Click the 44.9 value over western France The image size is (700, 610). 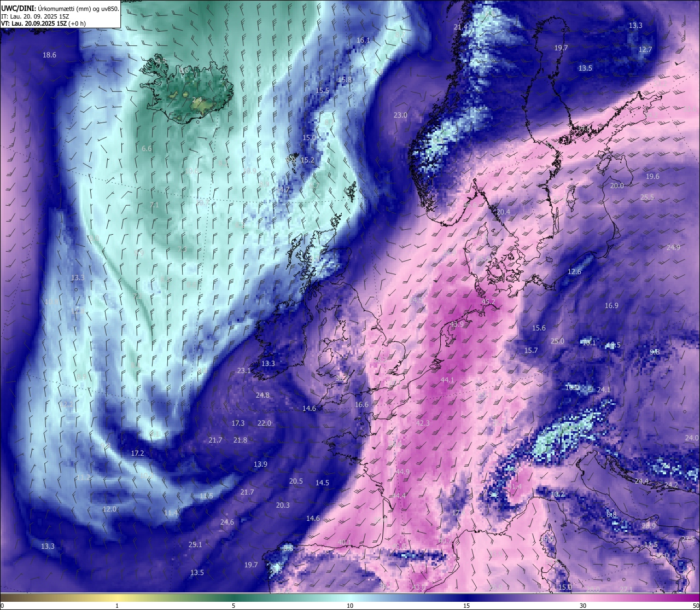403,472
